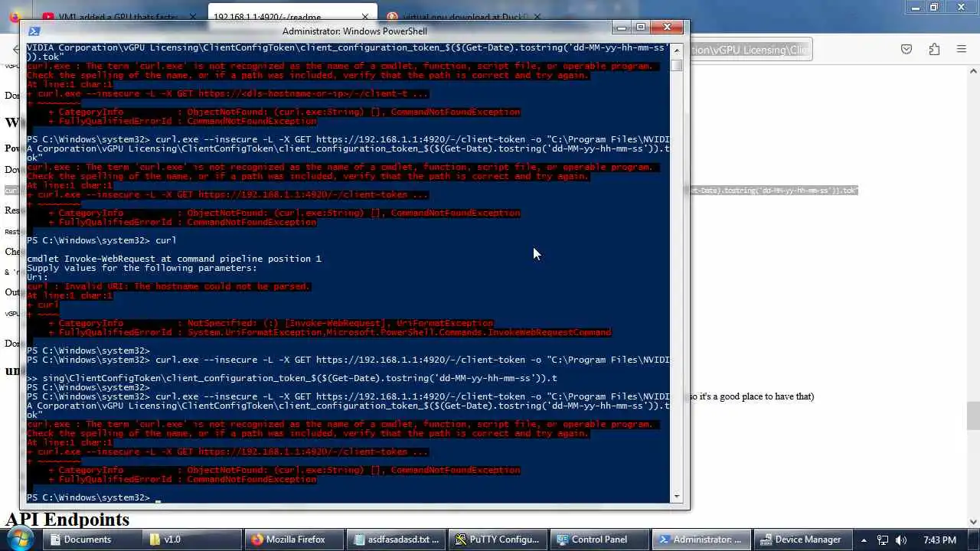
Task: Open the volume speaker tray icon
Action: [x=901, y=540]
